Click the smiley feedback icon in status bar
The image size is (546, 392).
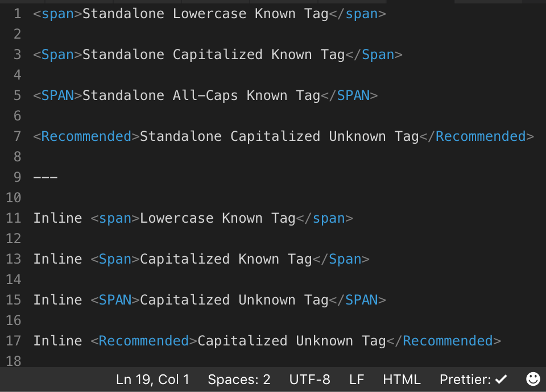tap(532, 379)
